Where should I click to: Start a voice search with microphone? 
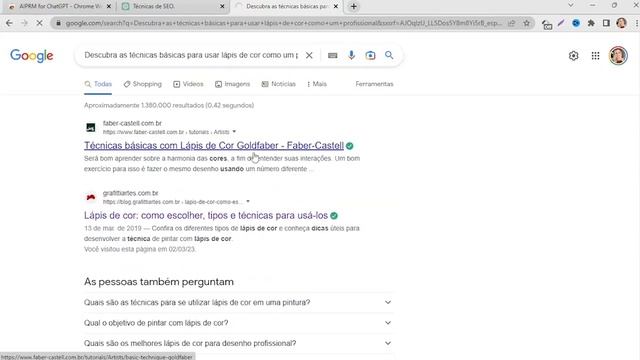click(x=351, y=55)
